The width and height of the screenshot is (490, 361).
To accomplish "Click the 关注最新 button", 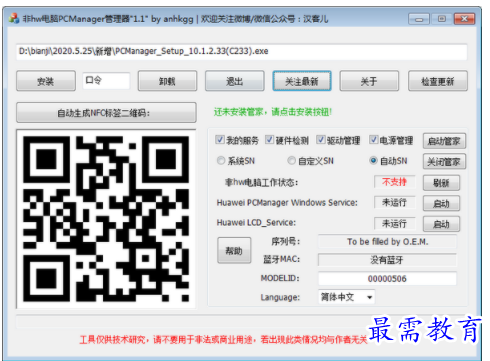I will click(x=302, y=81).
